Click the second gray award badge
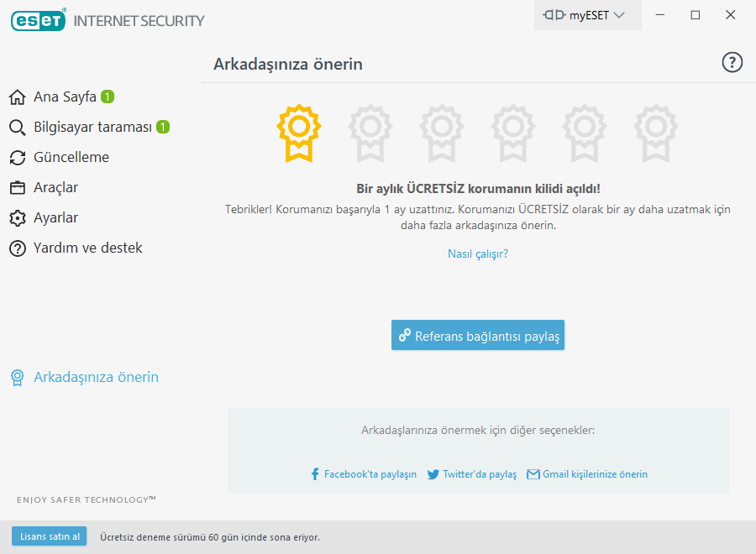756x554 pixels. coord(370,133)
